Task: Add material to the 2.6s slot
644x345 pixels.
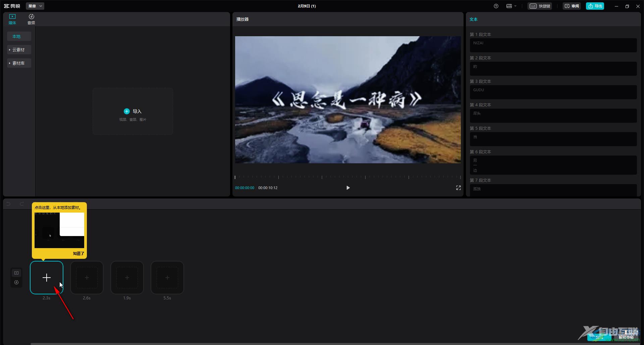Action: (87, 278)
